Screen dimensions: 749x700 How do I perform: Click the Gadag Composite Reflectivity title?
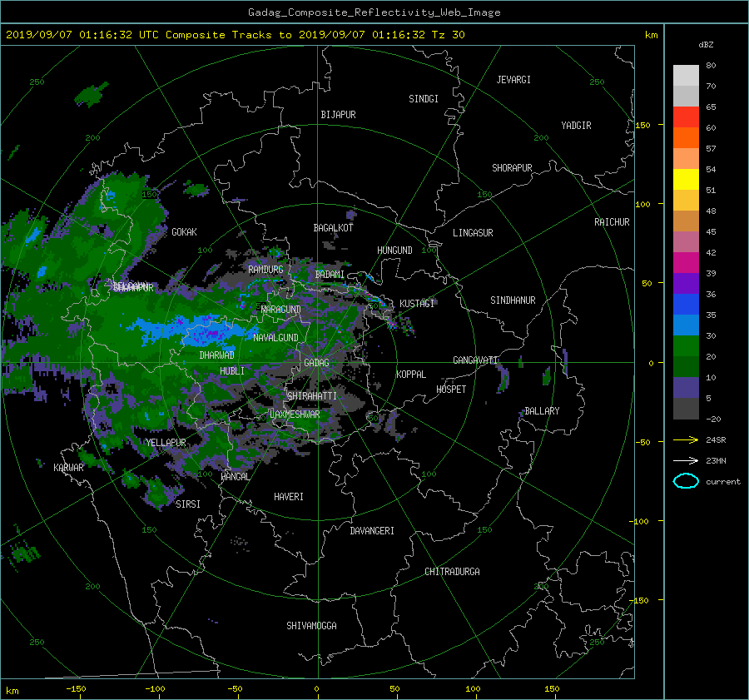374,12
